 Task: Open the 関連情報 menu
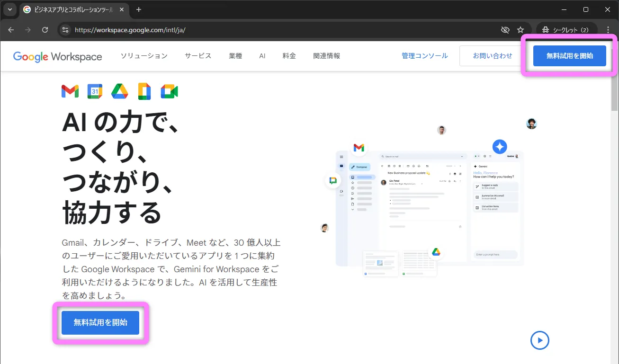click(x=327, y=56)
